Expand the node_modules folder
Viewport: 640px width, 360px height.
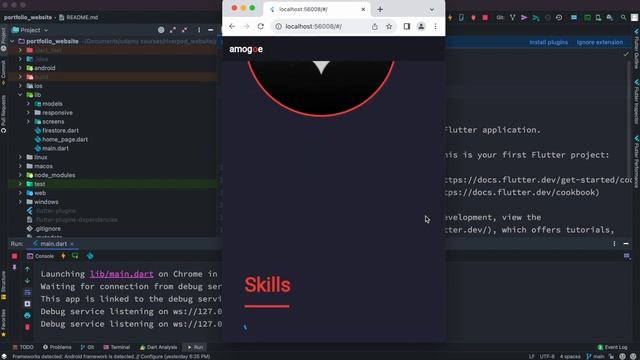[20, 175]
